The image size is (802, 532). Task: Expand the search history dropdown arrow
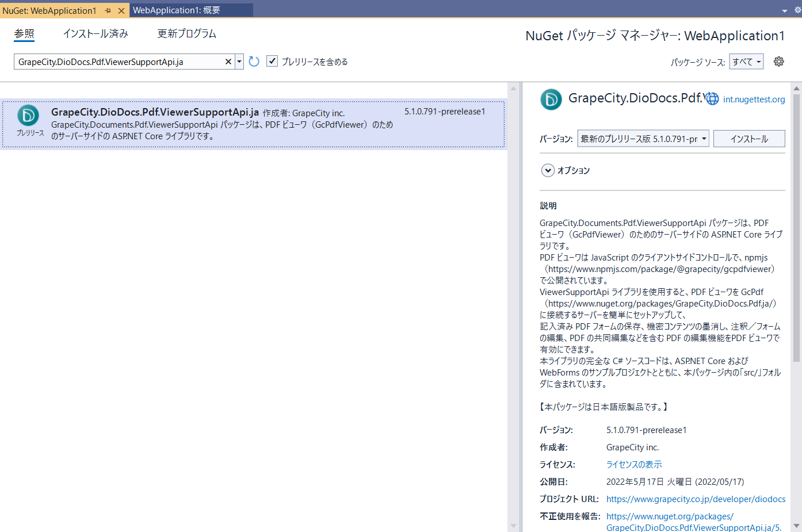pyautogui.click(x=239, y=62)
